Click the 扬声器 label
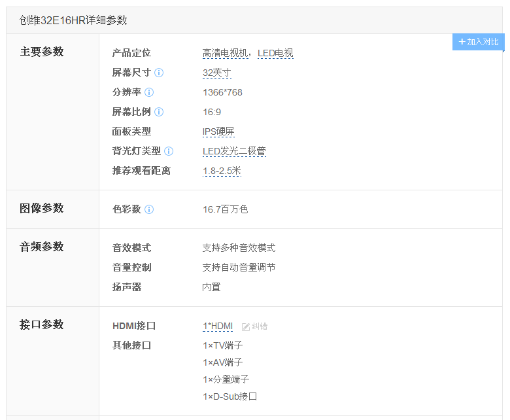Screen dimensions: 510x420 127,287
